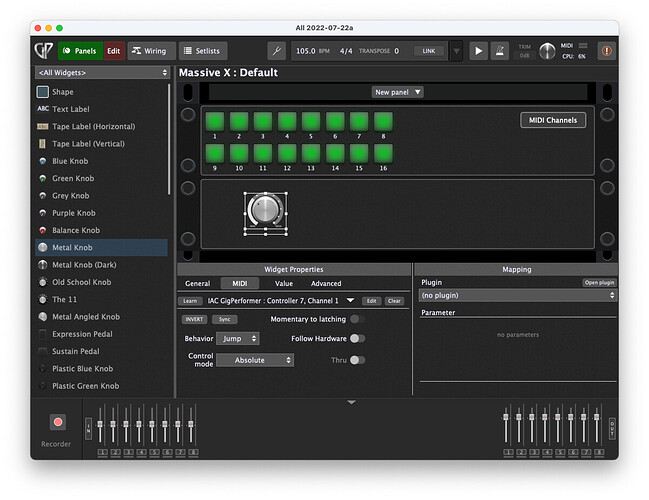Select the Plastic Green Knob widget
The height and width of the screenshot is (500, 649).
102,386
